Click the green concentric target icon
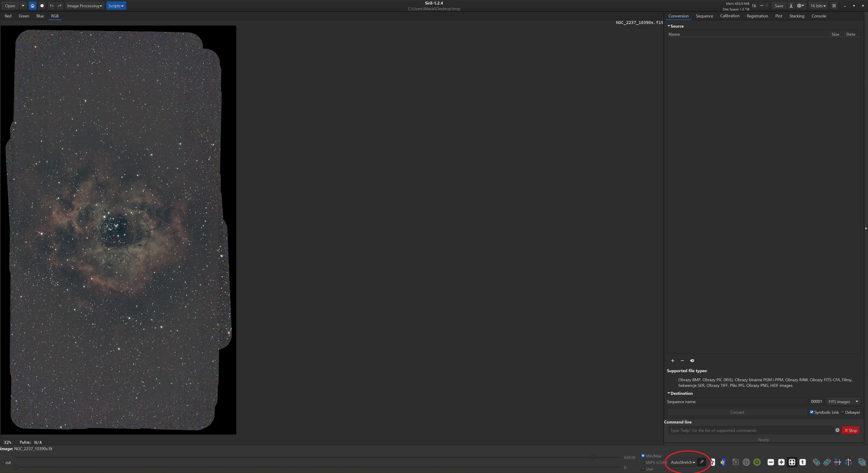 coord(757,462)
